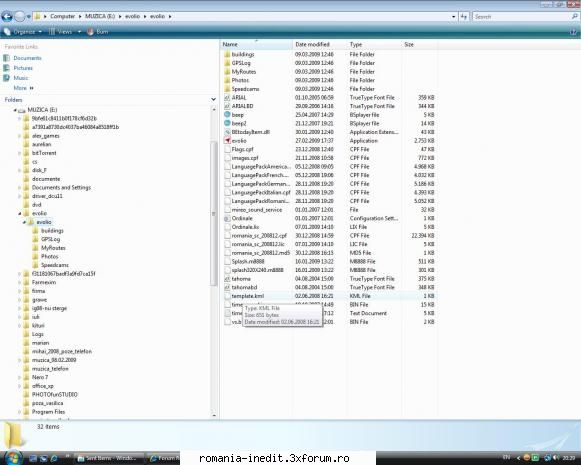Click the Help question mark icon
The height and width of the screenshot is (465, 581).
tap(573, 32)
